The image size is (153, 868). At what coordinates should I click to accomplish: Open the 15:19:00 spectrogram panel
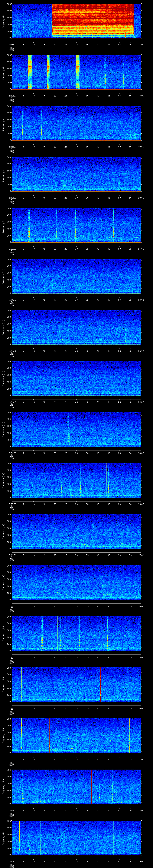tap(76, 174)
